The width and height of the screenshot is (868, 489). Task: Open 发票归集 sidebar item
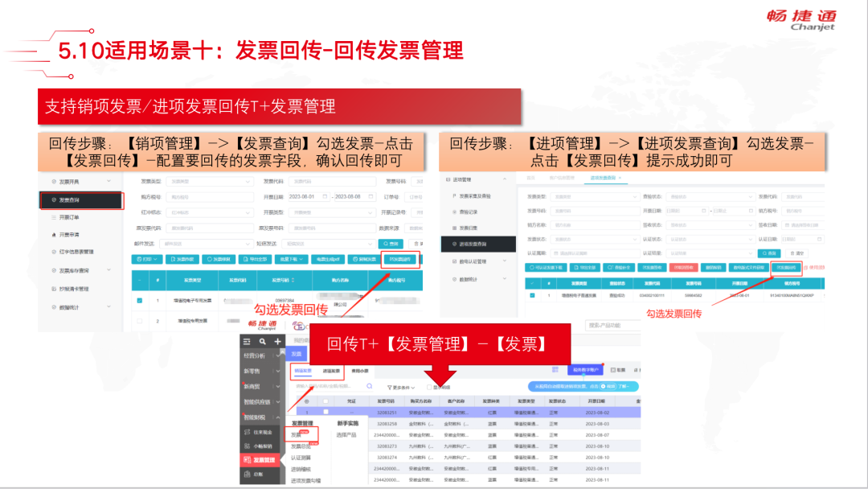click(x=468, y=228)
